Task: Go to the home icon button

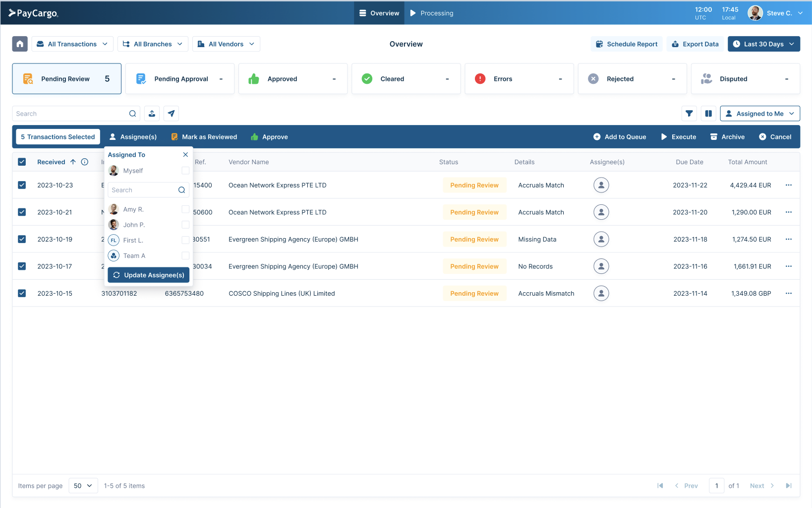Action: click(x=20, y=44)
